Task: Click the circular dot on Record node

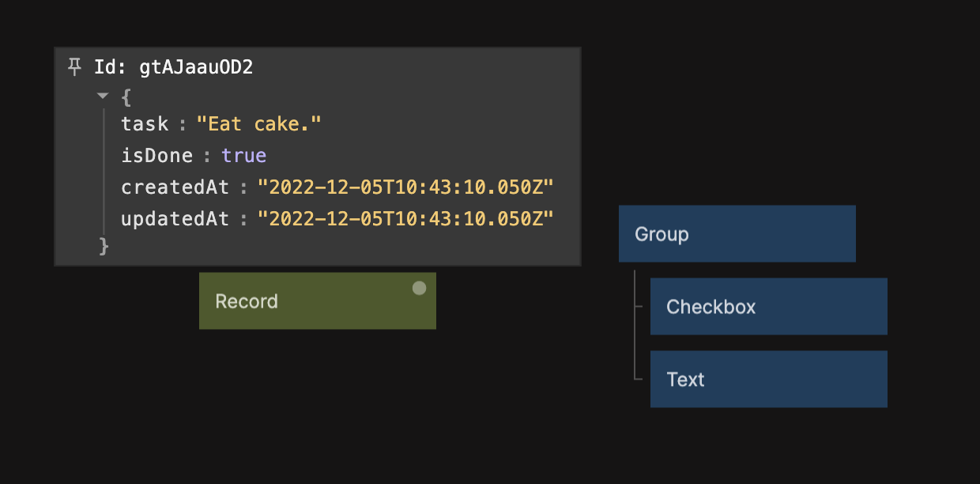Action: tap(419, 289)
